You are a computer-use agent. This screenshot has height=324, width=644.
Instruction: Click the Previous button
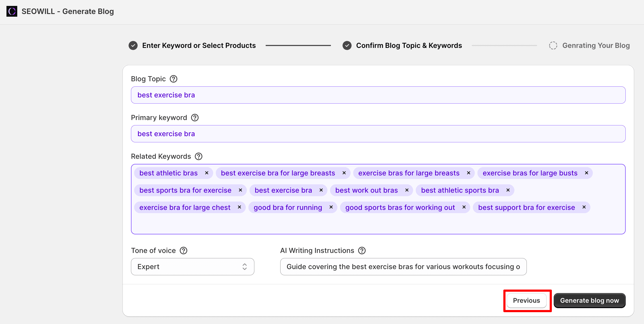click(527, 300)
